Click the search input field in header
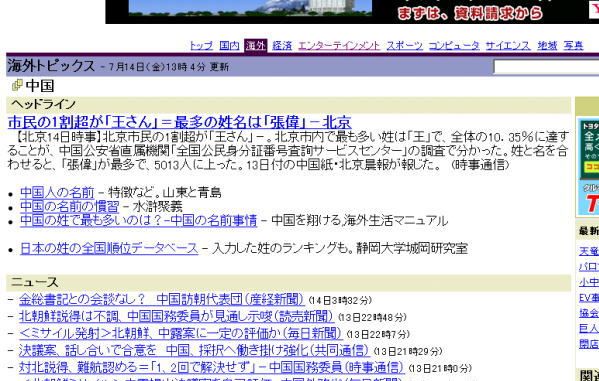Viewport: 599px width, 381px height. pyautogui.click(x=546, y=67)
